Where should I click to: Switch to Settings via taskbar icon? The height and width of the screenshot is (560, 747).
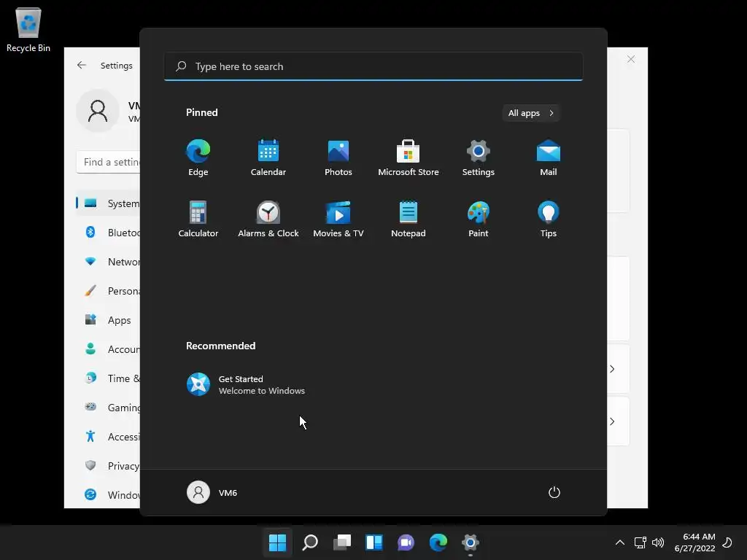[x=471, y=542]
